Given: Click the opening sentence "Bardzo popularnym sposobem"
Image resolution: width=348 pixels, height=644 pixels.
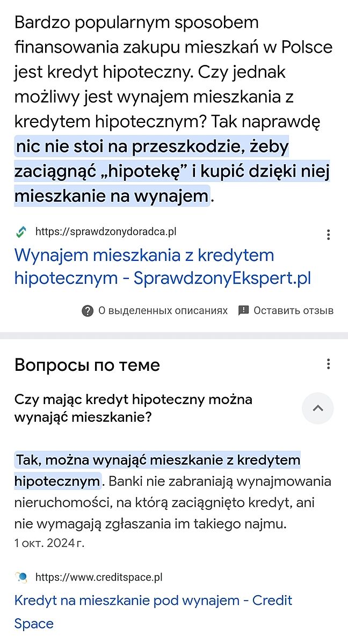Looking at the screenshot, I should tap(136, 23).
